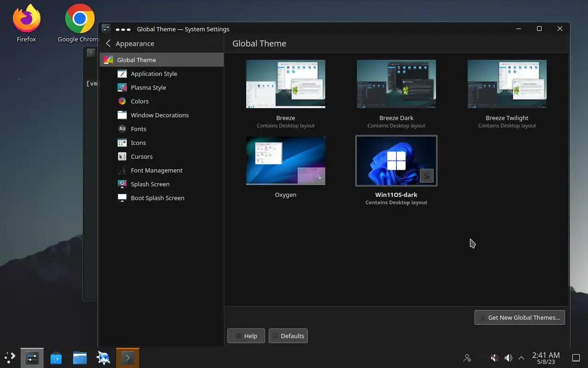Click the Boot Splash Screen icon
Viewport: 588px width, 368px height.
pyautogui.click(x=122, y=198)
